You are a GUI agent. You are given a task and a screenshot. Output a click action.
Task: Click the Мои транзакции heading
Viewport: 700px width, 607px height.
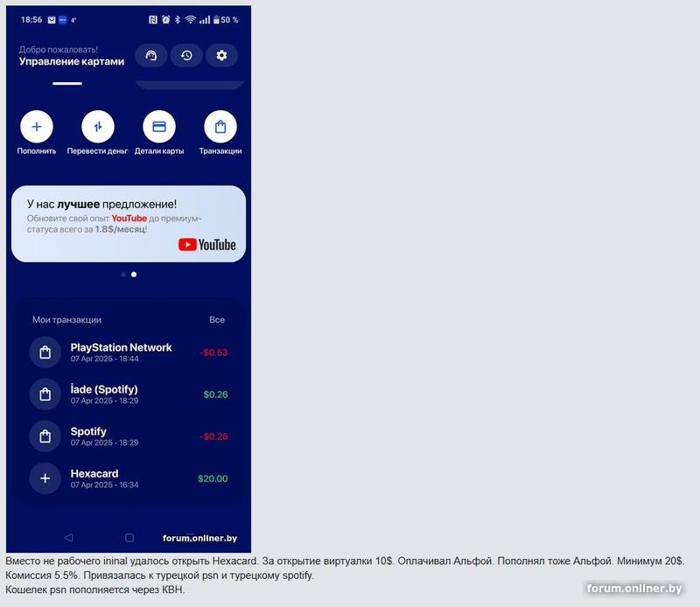pyautogui.click(x=67, y=319)
